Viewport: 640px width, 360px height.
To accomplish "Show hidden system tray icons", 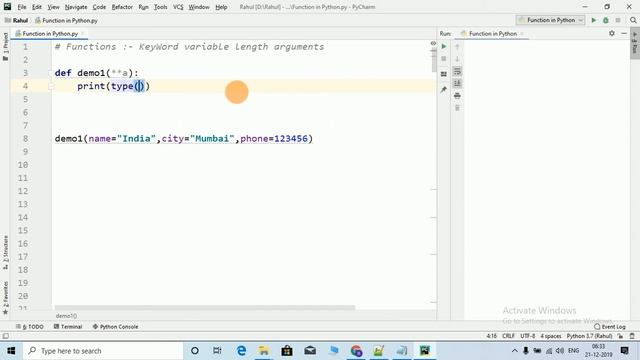I will click(x=515, y=351).
